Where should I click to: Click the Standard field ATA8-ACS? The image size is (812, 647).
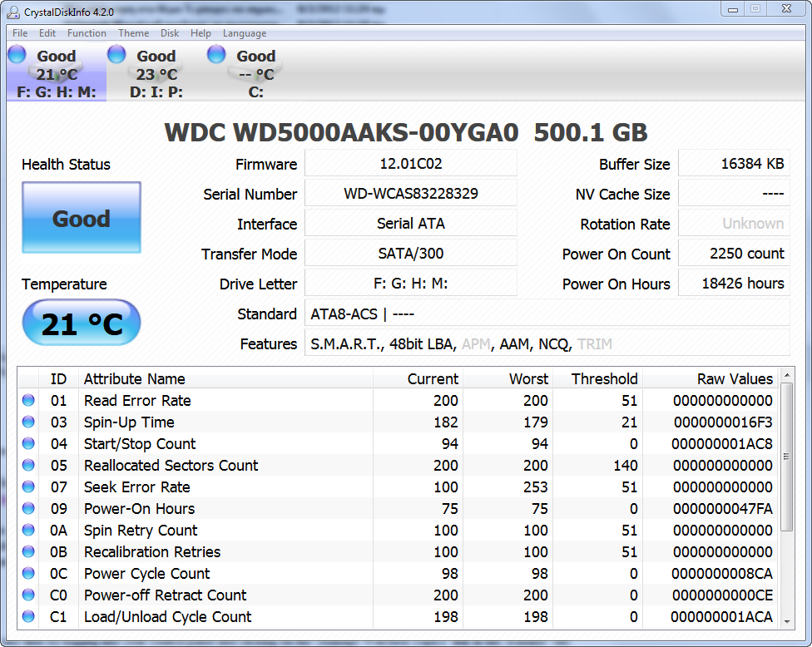pos(547,314)
